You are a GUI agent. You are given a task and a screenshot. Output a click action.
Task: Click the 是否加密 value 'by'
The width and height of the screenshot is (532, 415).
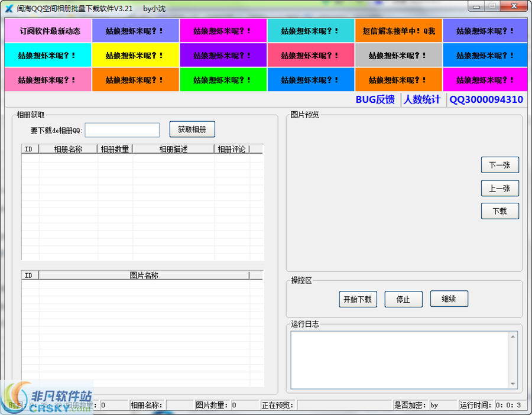[443, 405]
